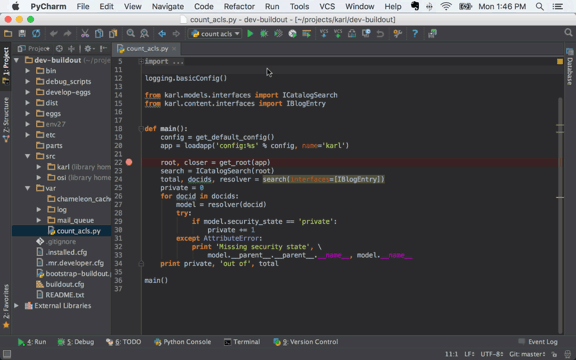Open the Database side panel tab
The width and height of the screenshot is (576, 360).
[570, 67]
